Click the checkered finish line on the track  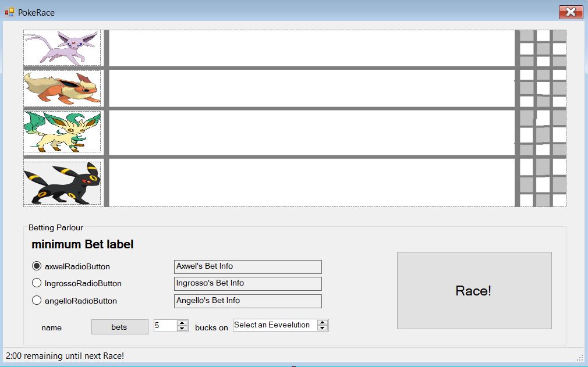pyautogui.click(x=541, y=118)
